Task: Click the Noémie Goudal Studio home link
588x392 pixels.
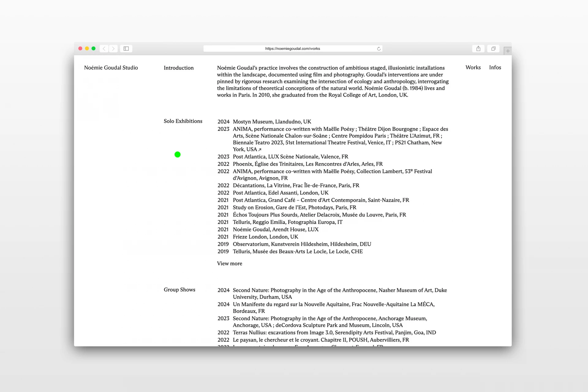Action: coord(111,68)
